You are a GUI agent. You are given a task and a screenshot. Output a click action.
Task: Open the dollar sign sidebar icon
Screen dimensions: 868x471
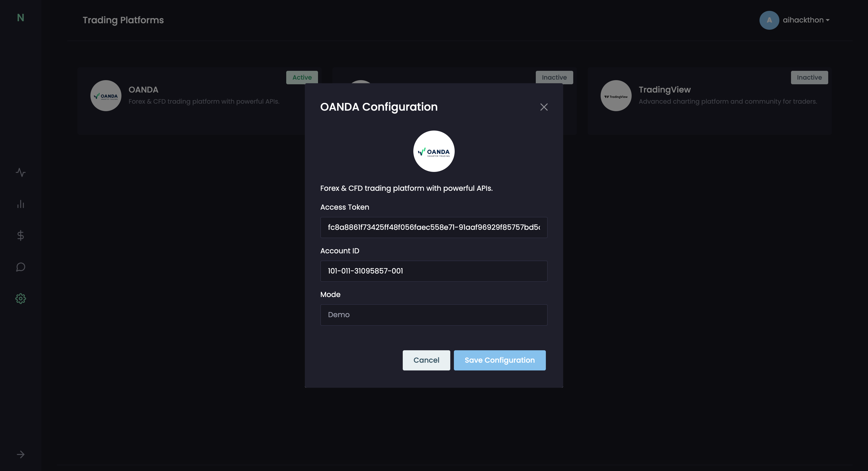(21, 235)
